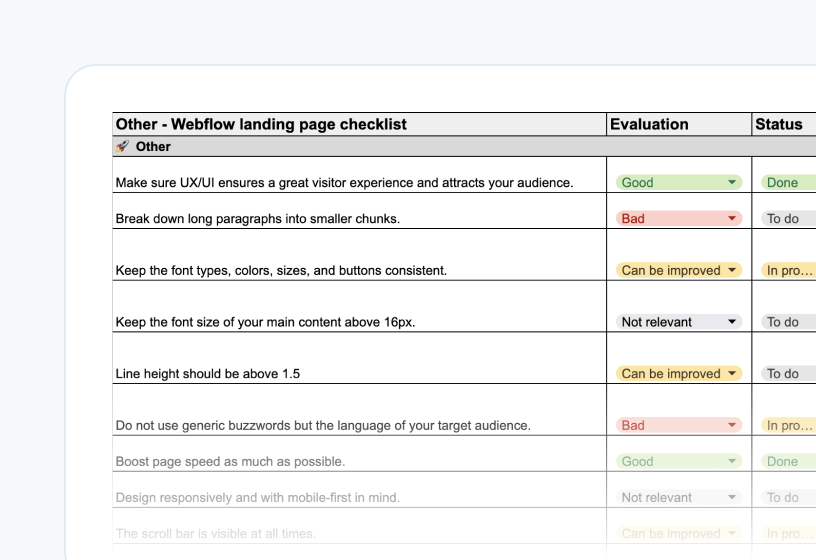Viewport: 816px width, 560px height.
Task: Click rocket icon in Other section header
Action: click(123, 146)
